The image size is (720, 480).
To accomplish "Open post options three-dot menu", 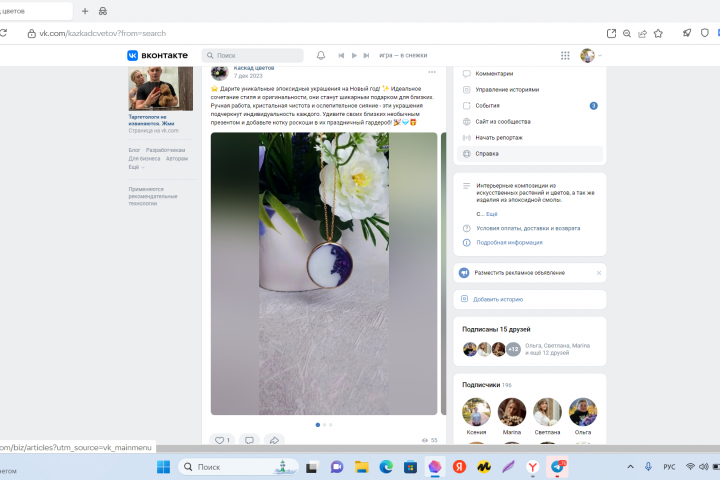I will 432,72.
